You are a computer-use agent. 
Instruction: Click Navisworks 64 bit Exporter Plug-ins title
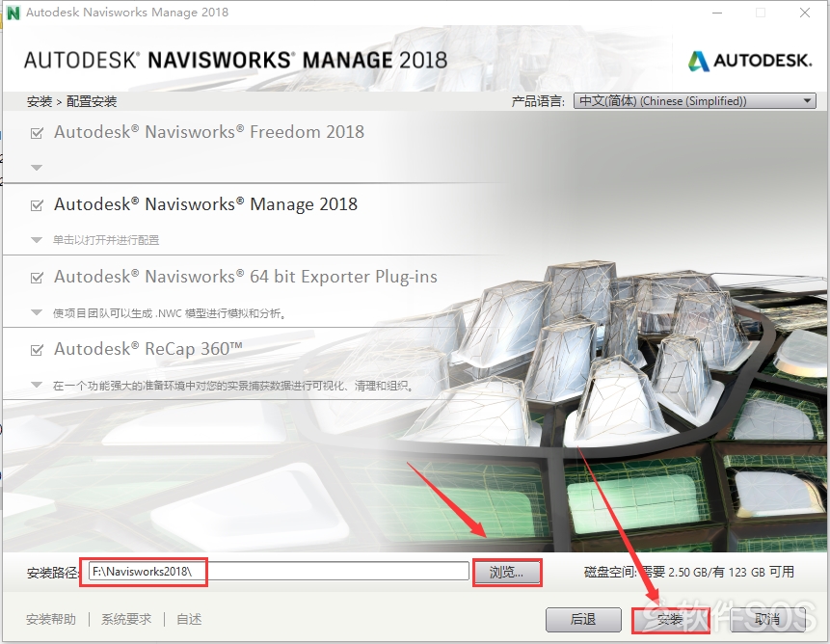[x=246, y=277]
